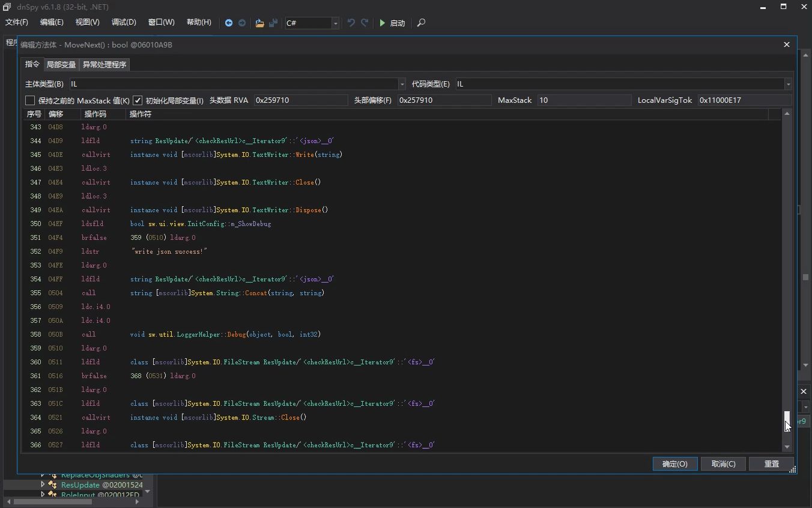Click the LocalVarSigTok input field

coord(745,100)
